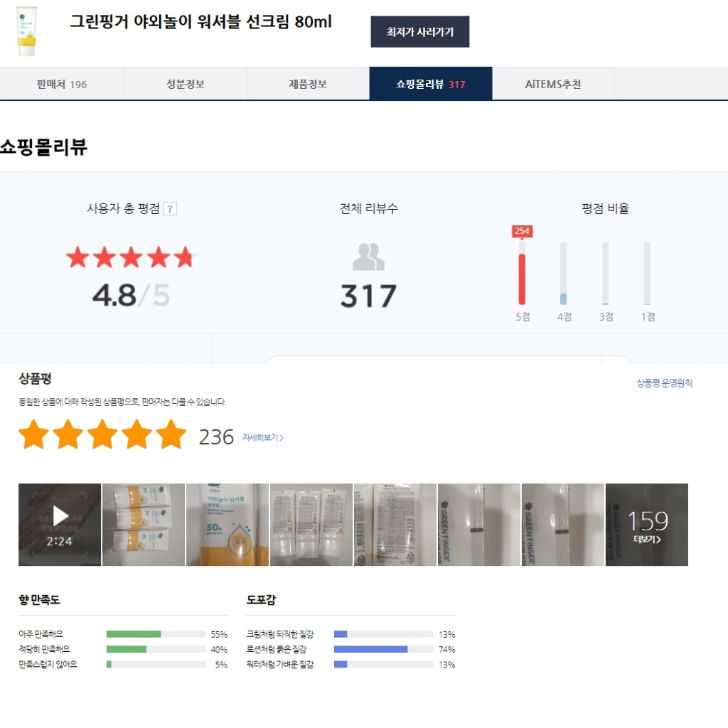Open 159 더보기 to see more photos

(647, 525)
